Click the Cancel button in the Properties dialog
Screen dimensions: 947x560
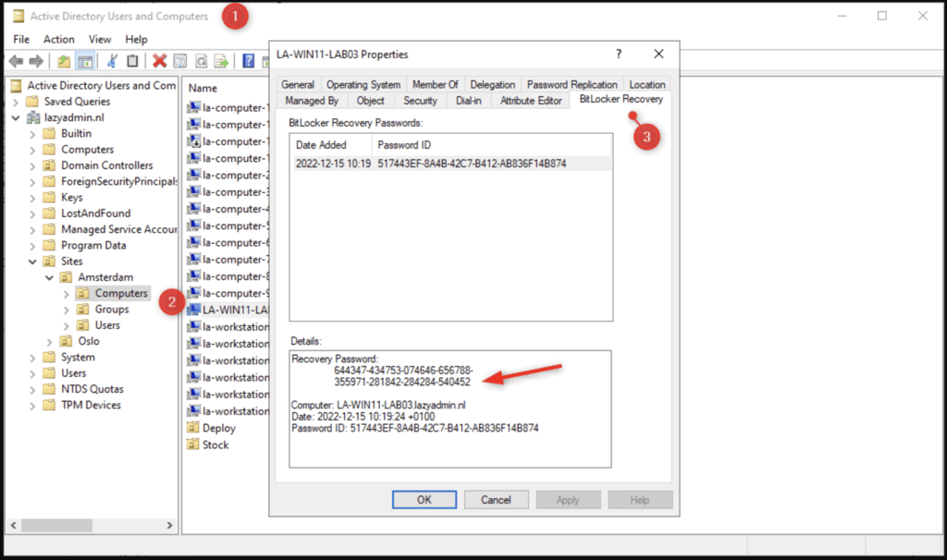pyautogui.click(x=497, y=499)
